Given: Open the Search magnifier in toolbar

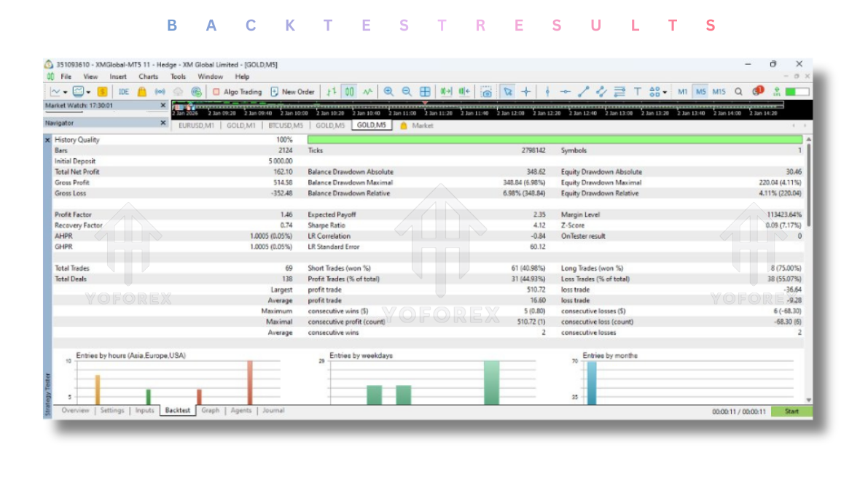Looking at the screenshot, I should 738,92.
